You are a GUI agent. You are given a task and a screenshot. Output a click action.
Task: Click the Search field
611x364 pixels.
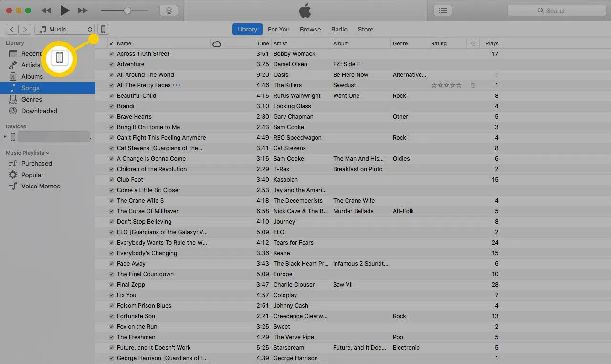(556, 10)
